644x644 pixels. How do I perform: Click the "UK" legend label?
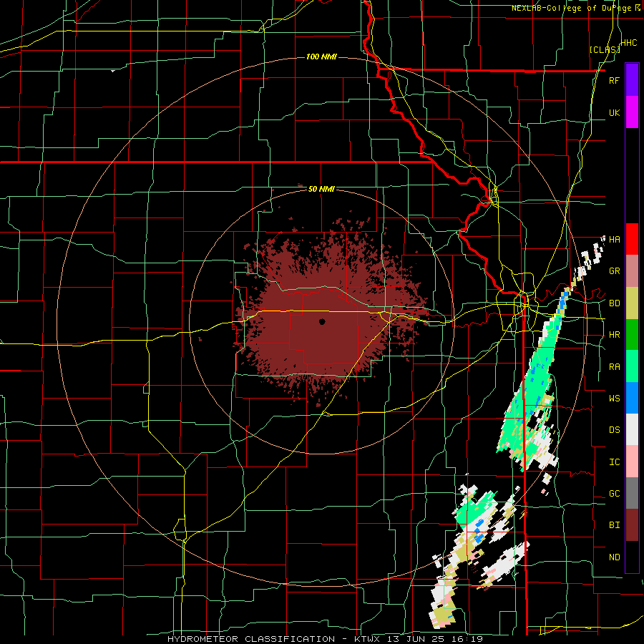pos(614,112)
